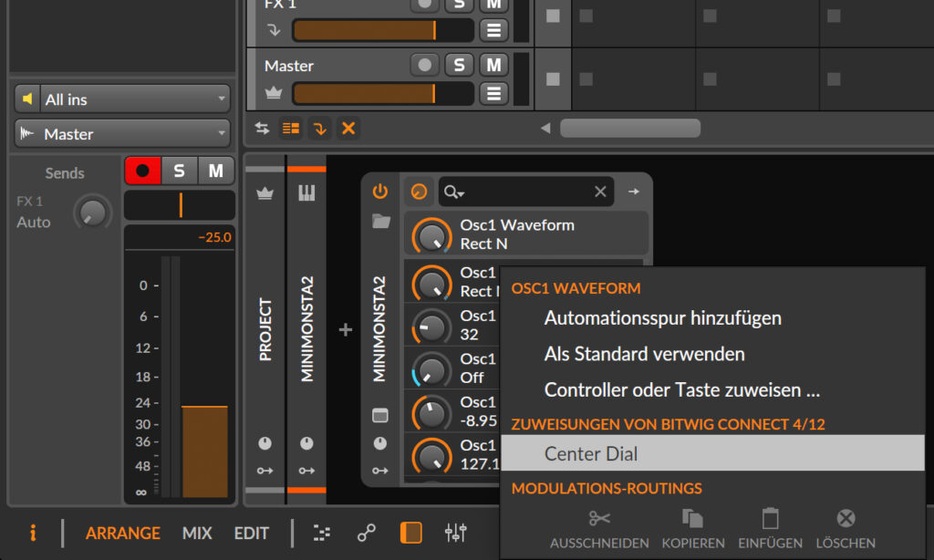This screenshot has width=934, height=560.
Task: Toggle solo on the Master track
Action: pyautogui.click(x=460, y=65)
